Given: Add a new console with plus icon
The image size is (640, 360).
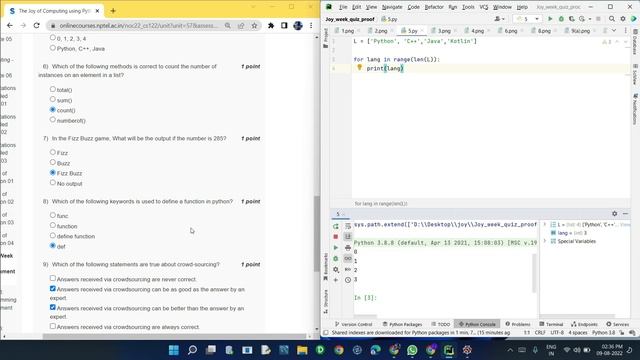Looking at the screenshot, I should tap(336, 280).
